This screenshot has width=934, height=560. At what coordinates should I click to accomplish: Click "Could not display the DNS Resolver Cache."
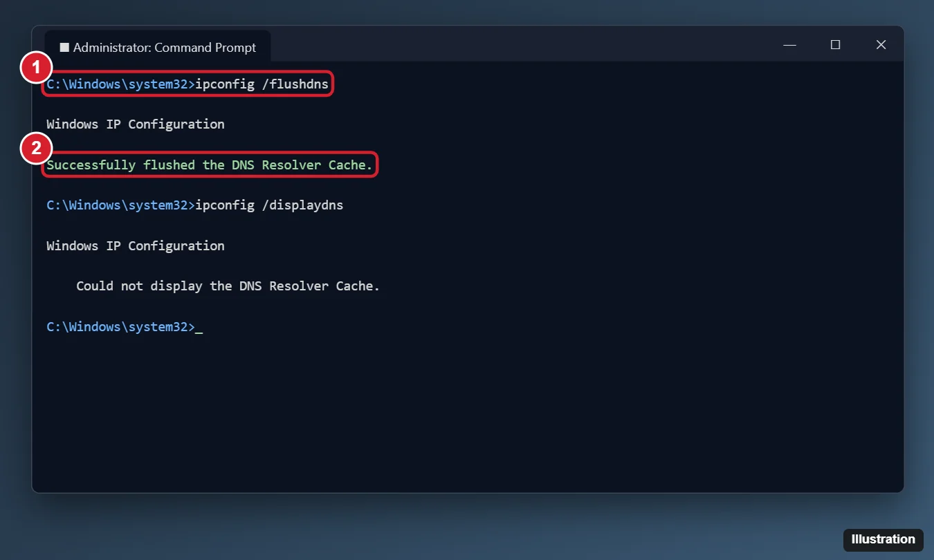pos(228,286)
